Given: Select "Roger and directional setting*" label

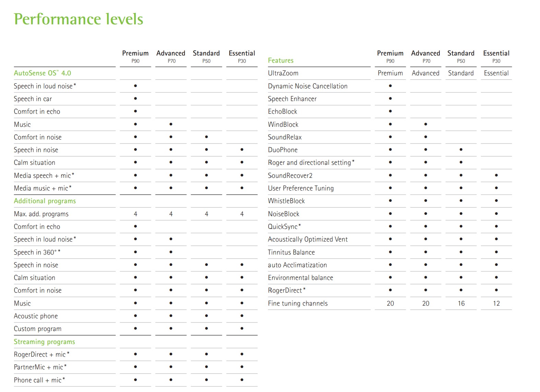Looking at the screenshot, I should pyautogui.click(x=311, y=162).
